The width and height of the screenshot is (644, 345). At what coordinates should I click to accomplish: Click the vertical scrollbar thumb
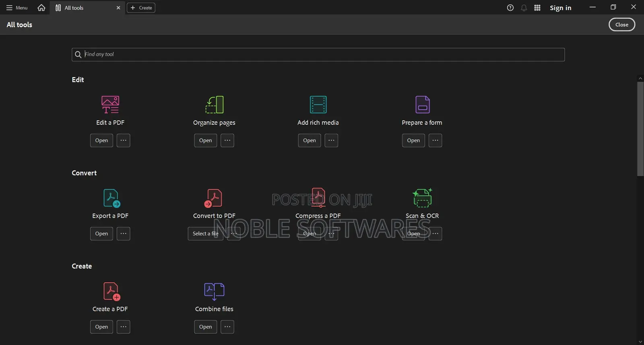[x=640, y=129]
